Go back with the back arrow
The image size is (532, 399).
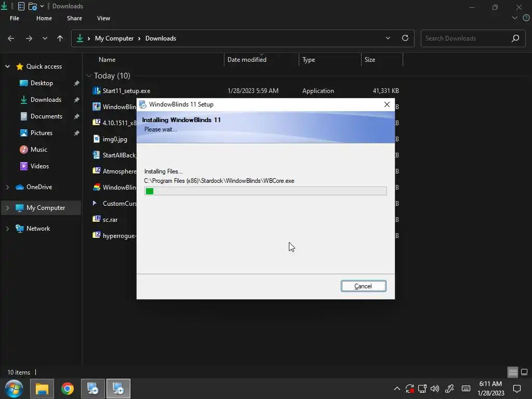point(11,38)
